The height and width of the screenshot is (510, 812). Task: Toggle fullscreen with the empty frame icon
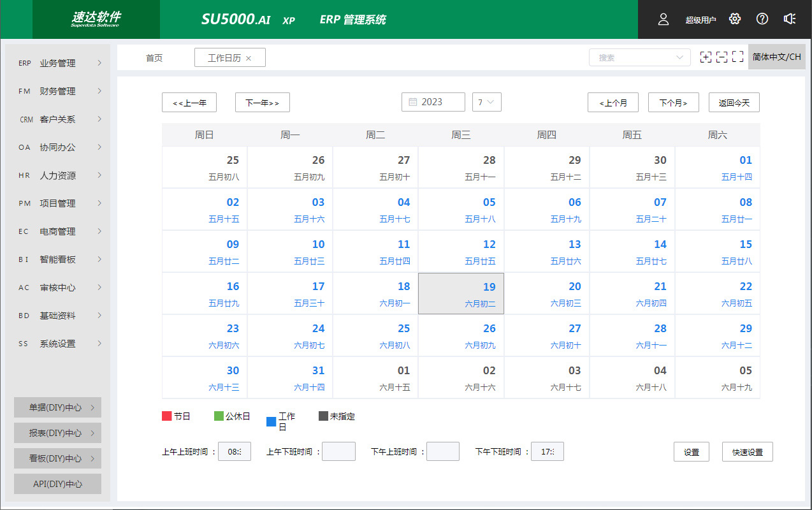pyautogui.click(x=738, y=57)
